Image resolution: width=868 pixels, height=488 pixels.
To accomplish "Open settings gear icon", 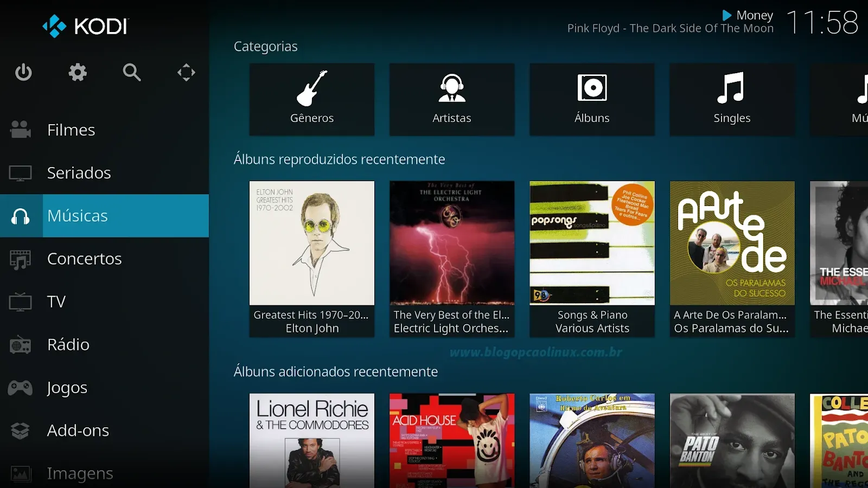I will click(78, 72).
